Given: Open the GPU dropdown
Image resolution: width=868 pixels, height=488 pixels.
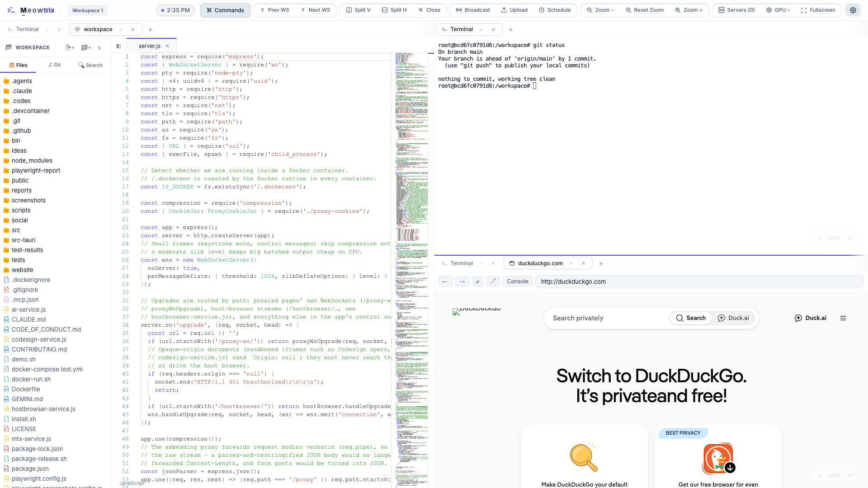Looking at the screenshot, I should click(778, 10).
